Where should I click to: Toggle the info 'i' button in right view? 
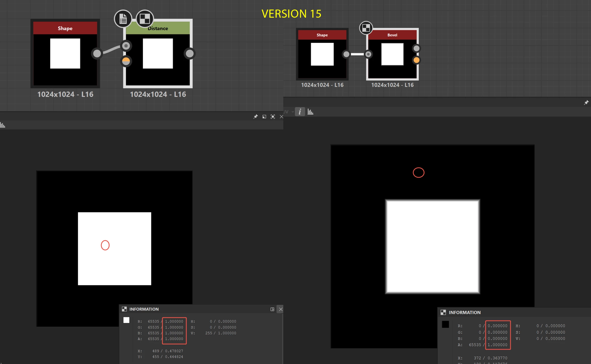300,112
